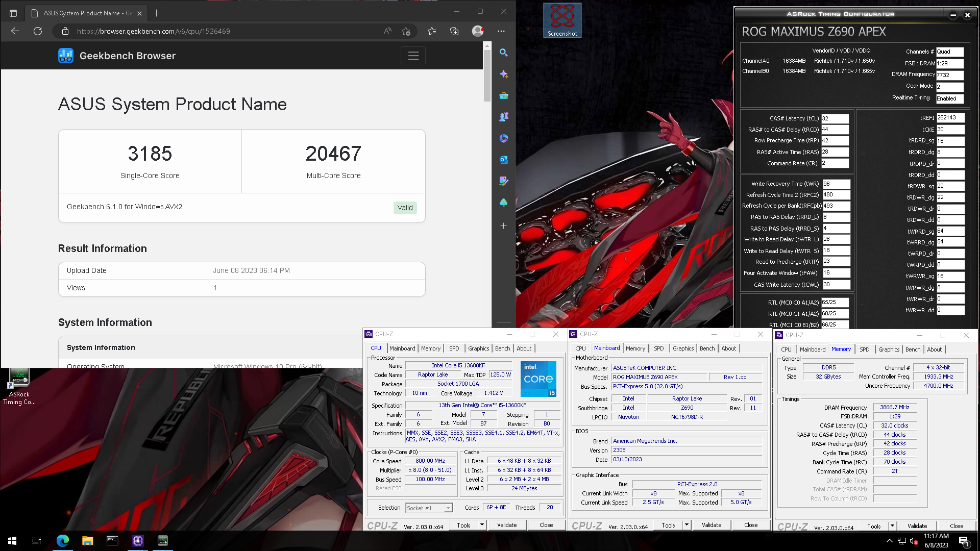Expand Tools dropdown arrow in third CPU-Z

point(892,525)
